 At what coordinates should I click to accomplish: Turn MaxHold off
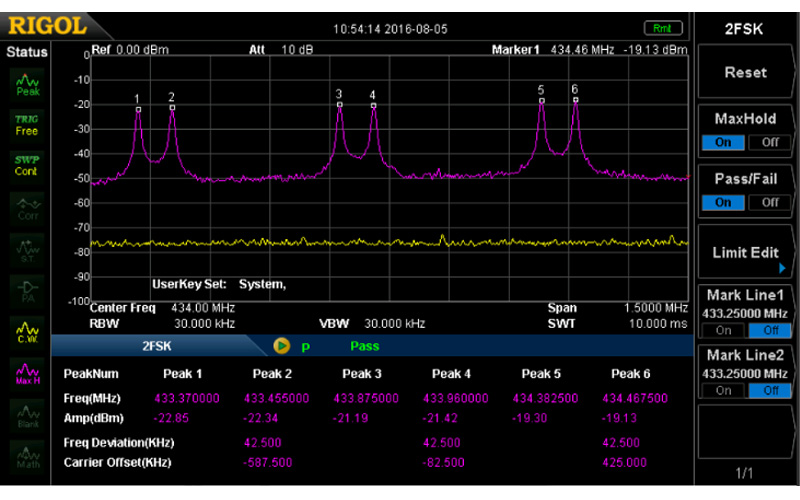point(769,142)
